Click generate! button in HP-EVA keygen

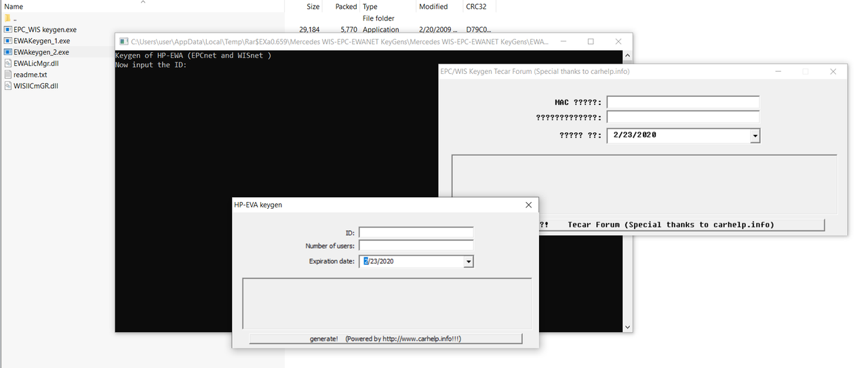pyautogui.click(x=385, y=338)
